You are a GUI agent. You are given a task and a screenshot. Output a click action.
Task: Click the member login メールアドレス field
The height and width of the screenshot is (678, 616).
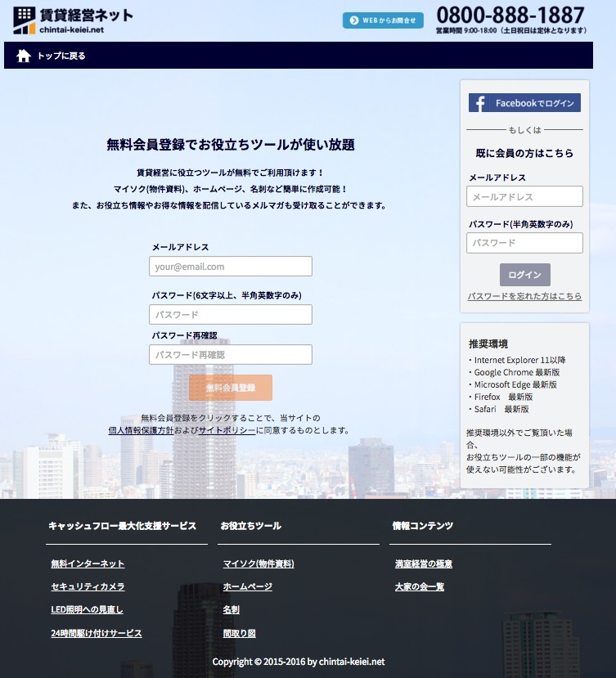point(524,196)
